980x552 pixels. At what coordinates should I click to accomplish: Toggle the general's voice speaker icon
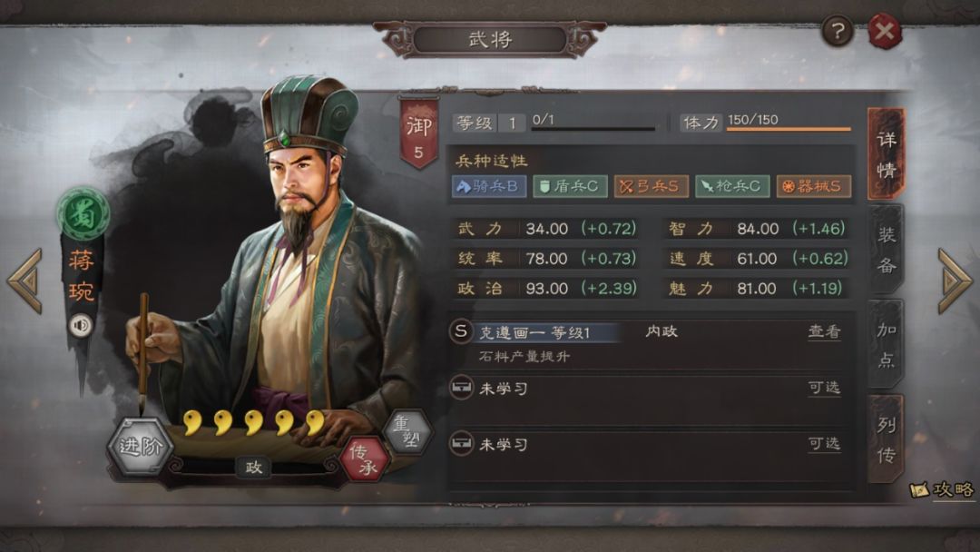80,325
